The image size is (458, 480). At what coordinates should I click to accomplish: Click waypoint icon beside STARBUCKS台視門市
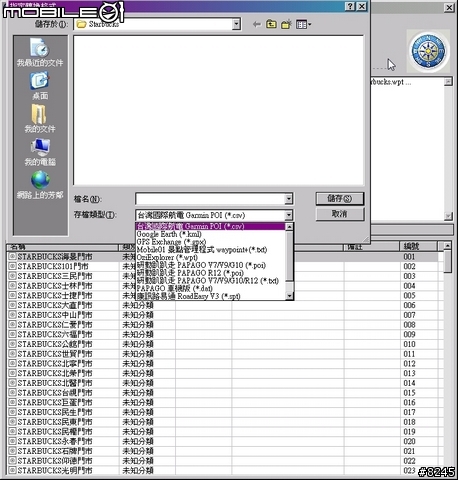(12, 393)
